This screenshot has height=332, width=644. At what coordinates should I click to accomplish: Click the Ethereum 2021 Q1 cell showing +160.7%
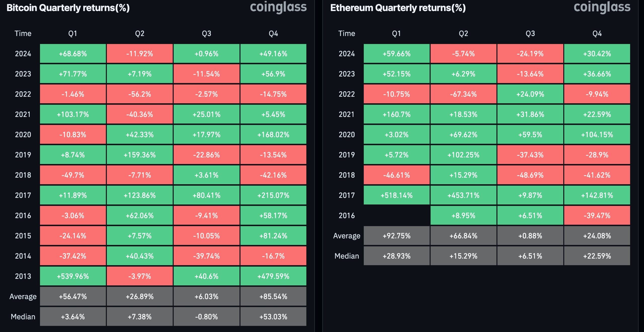396,114
